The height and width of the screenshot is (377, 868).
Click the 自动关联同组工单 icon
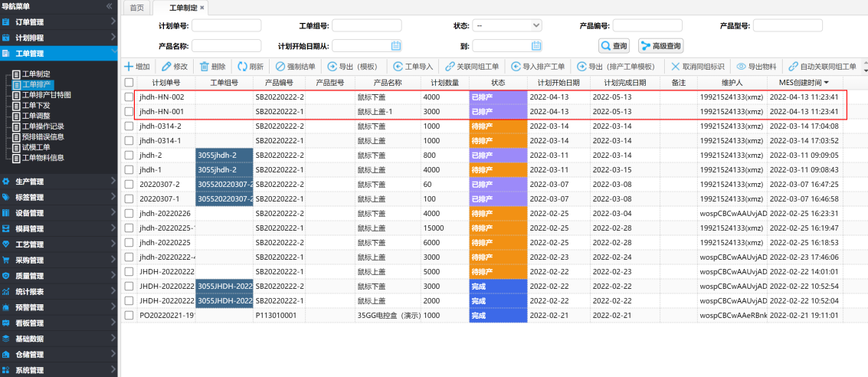(x=793, y=67)
